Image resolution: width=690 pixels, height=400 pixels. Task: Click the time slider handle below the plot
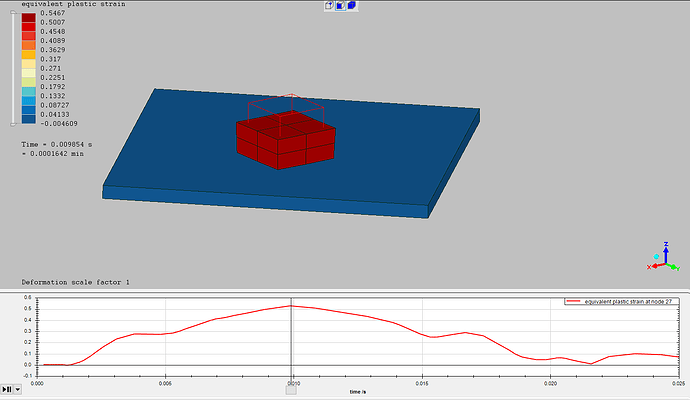(291, 390)
